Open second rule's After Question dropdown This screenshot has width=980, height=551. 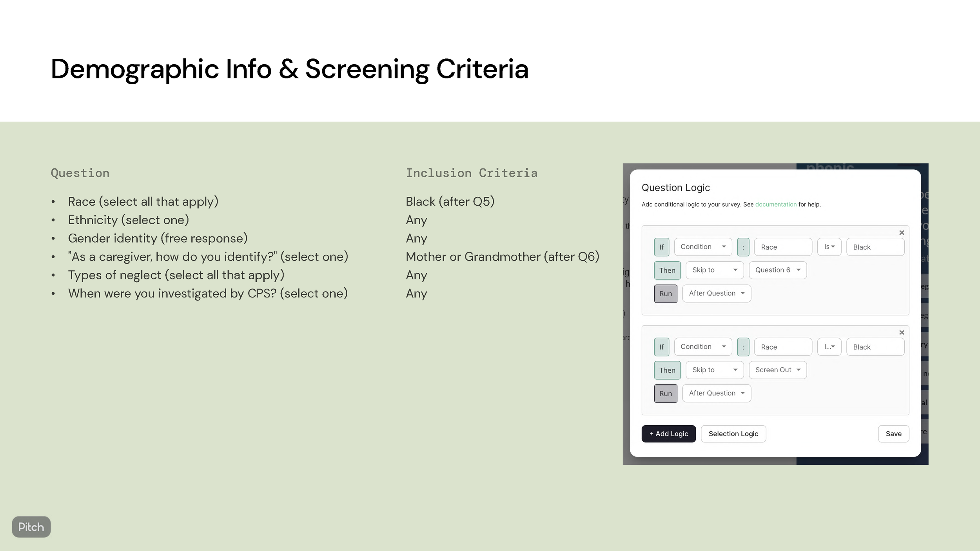coord(716,393)
